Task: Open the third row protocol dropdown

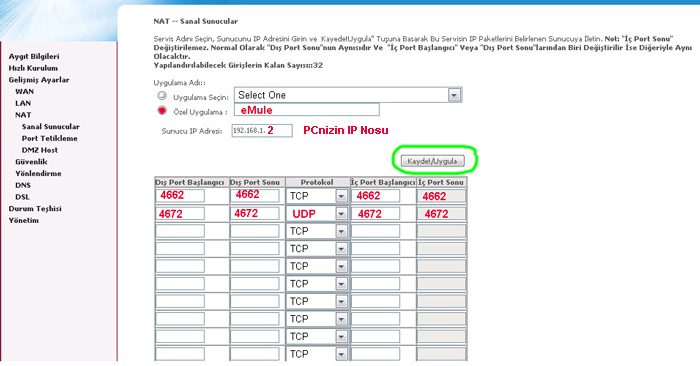Action: coord(317,231)
